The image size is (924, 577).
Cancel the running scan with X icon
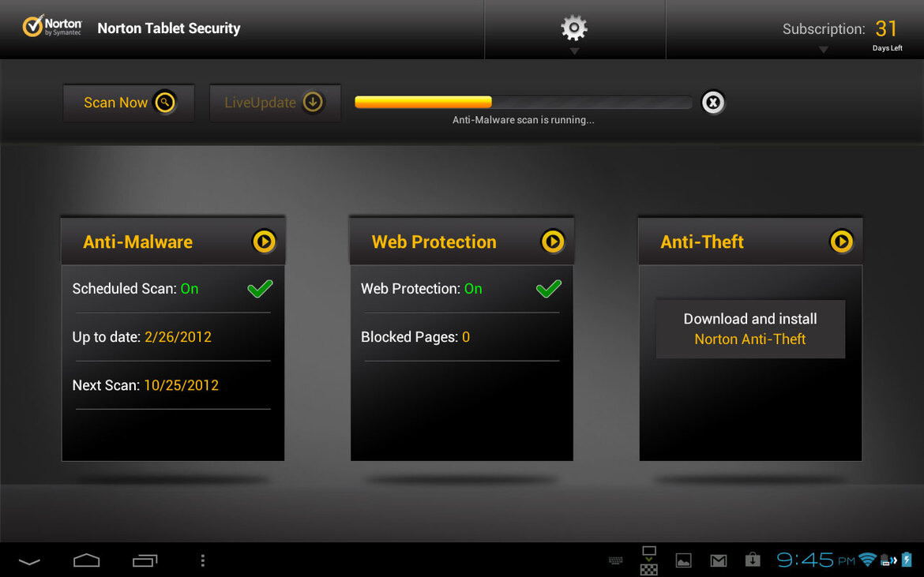[x=713, y=103]
